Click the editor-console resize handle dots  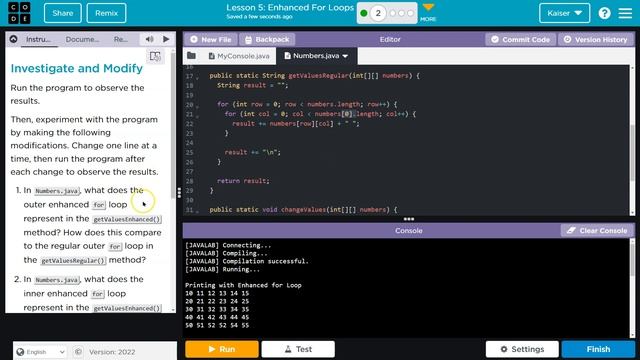point(409,219)
